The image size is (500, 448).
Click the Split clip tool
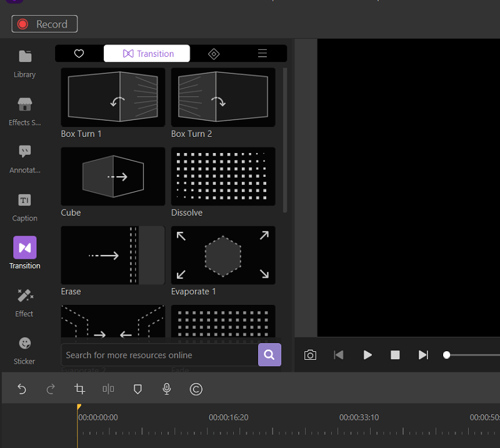108,389
